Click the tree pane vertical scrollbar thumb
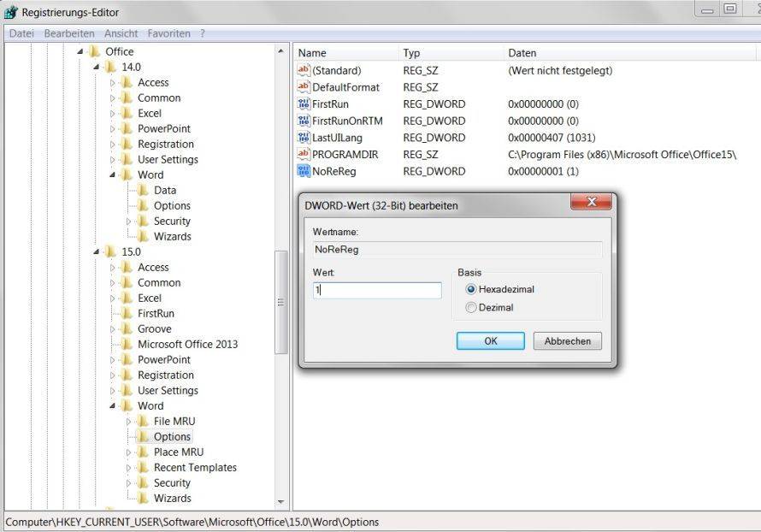 pyautogui.click(x=280, y=302)
